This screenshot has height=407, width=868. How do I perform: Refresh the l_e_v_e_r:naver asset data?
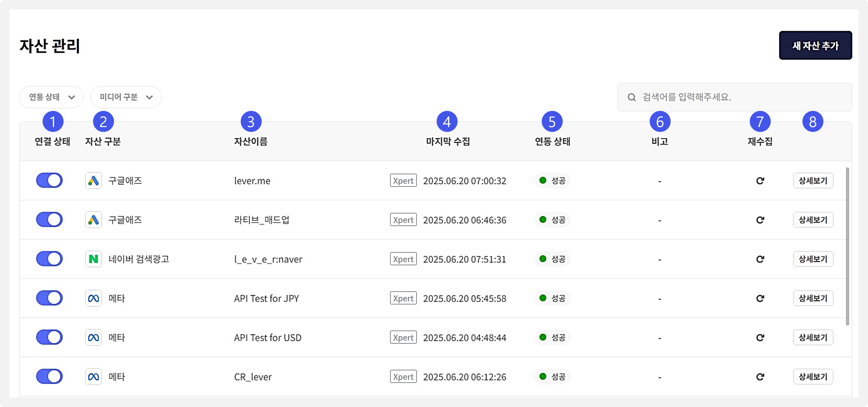(x=760, y=259)
